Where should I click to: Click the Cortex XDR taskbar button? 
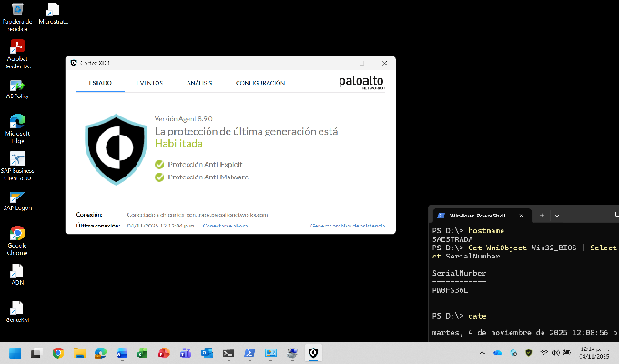point(313,353)
